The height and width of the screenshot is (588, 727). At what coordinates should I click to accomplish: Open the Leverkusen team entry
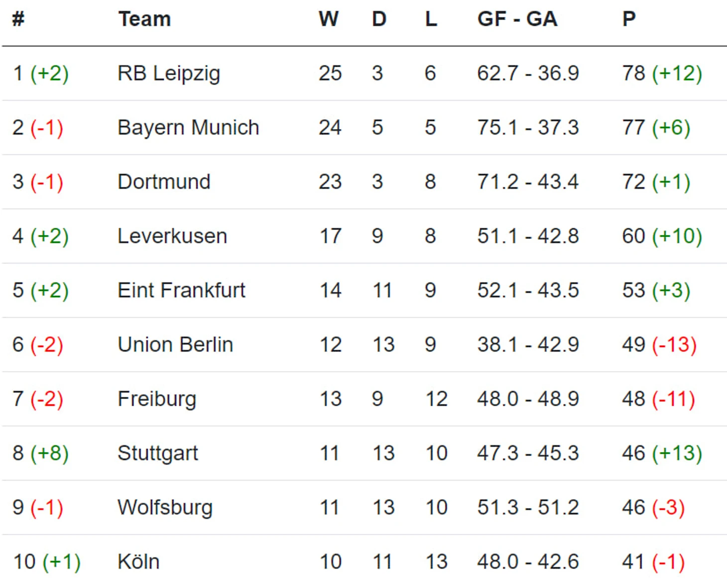pyautogui.click(x=172, y=236)
